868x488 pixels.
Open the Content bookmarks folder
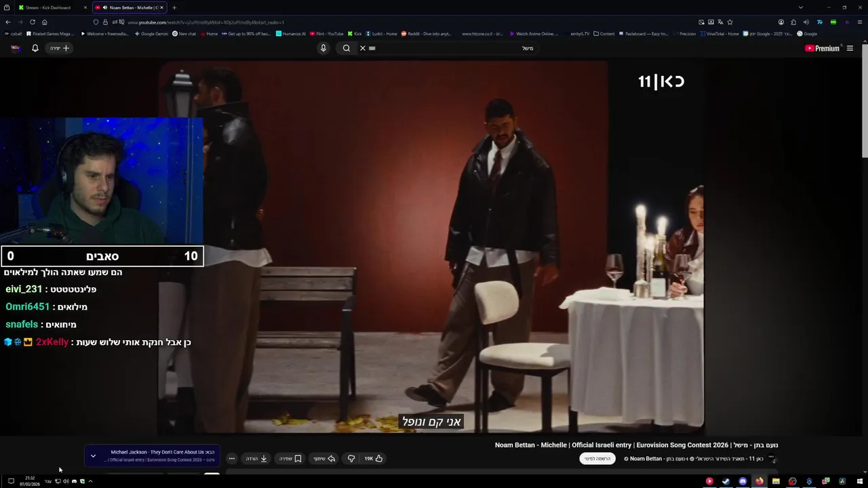coord(604,33)
